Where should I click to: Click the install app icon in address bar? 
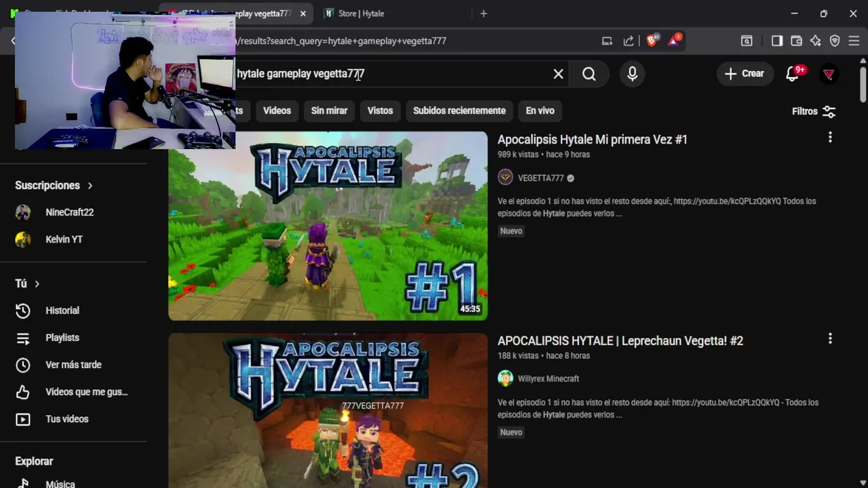click(x=607, y=41)
